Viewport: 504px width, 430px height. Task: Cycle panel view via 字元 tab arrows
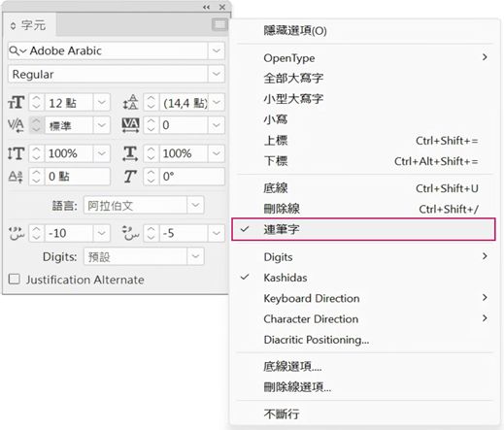13,26
